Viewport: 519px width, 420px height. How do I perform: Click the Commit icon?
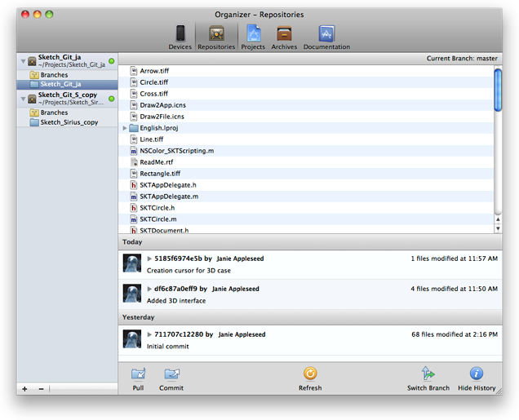click(x=171, y=374)
